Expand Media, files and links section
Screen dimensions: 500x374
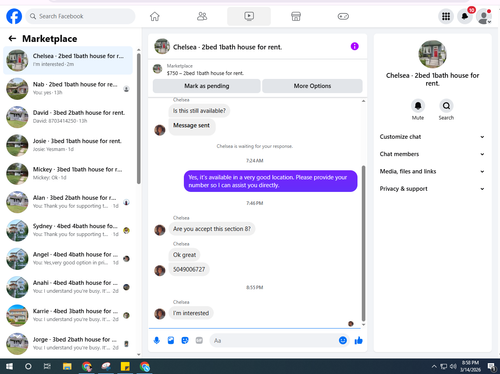[x=432, y=171]
